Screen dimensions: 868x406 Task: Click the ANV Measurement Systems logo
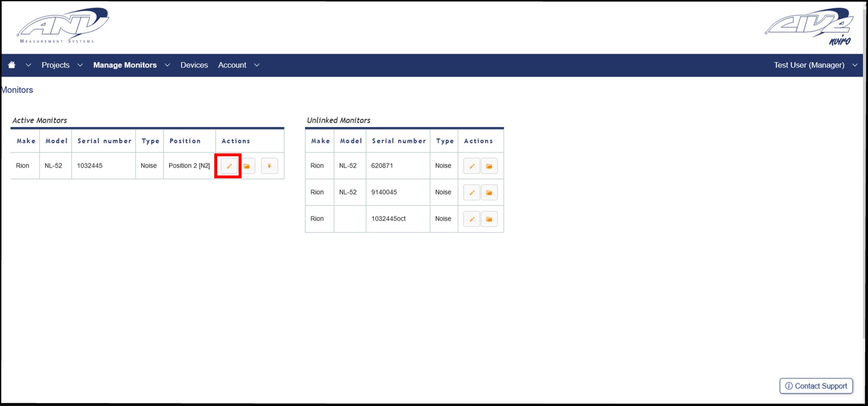click(x=63, y=26)
